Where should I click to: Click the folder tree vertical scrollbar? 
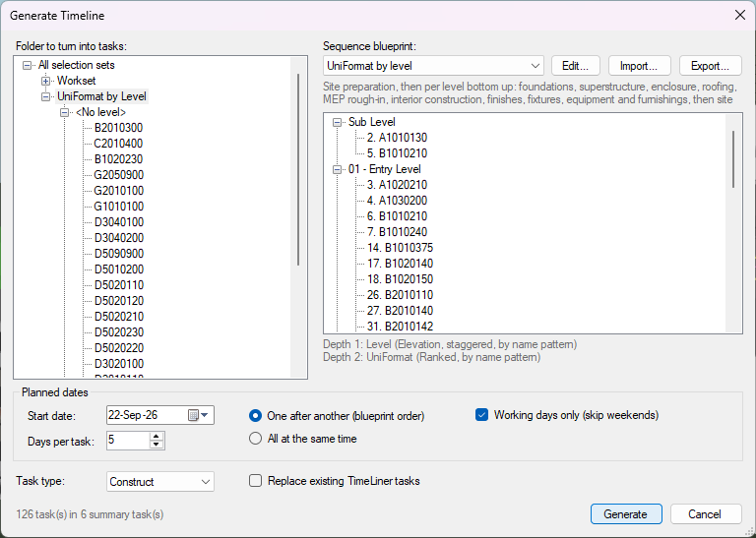click(x=298, y=169)
